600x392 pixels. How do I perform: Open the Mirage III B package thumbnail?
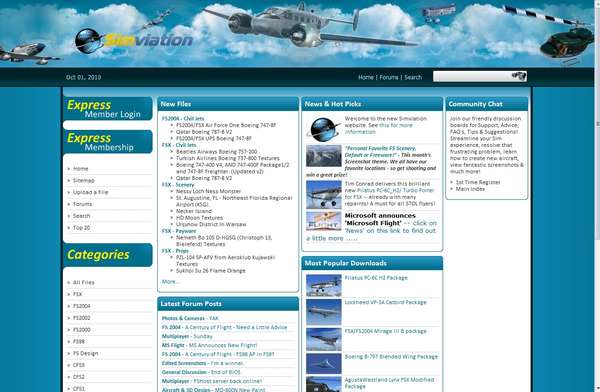323,339
